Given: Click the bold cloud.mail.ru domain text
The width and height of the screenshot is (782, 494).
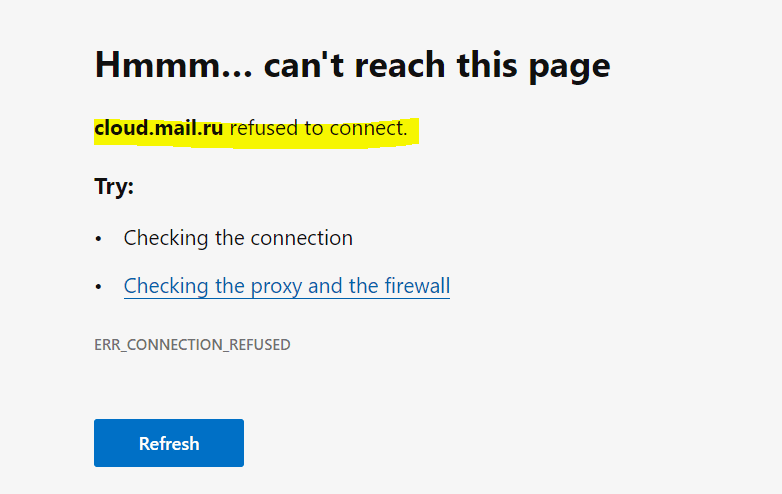Looking at the screenshot, I should [x=158, y=128].
